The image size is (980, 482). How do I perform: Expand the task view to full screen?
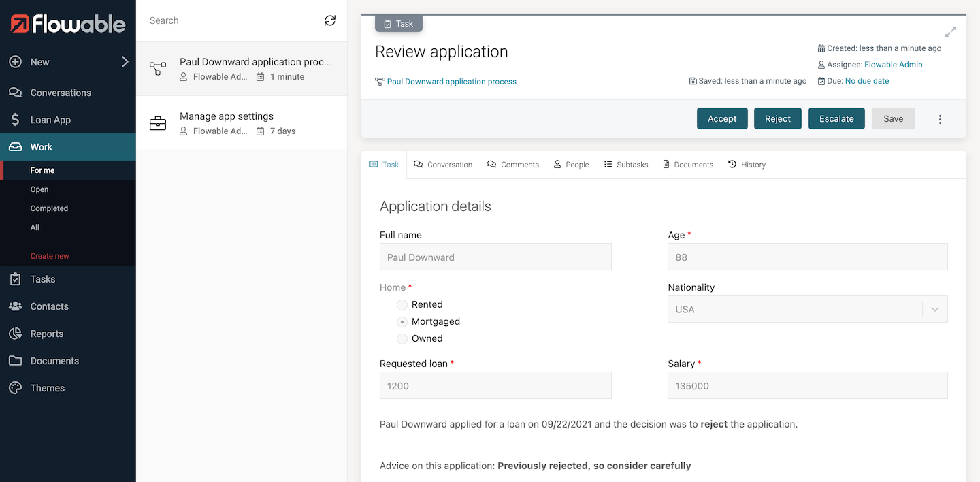[951, 31]
